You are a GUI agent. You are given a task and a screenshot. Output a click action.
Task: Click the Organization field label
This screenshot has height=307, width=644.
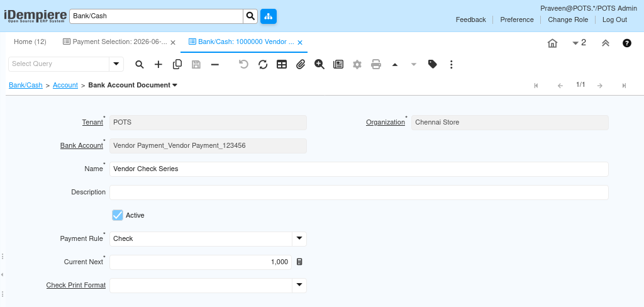tap(386, 123)
